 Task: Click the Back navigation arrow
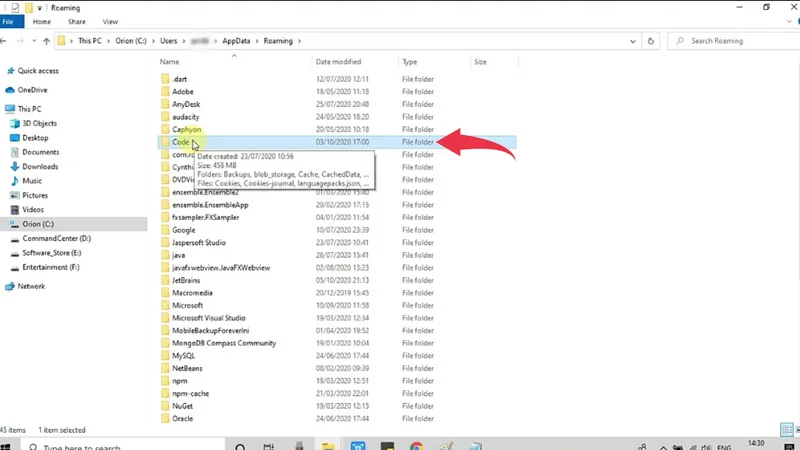[4, 41]
